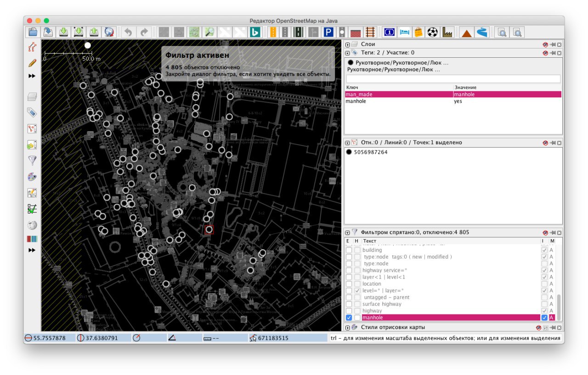Toggle the map paint palette sidebar icon

click(x=32, y=177)
